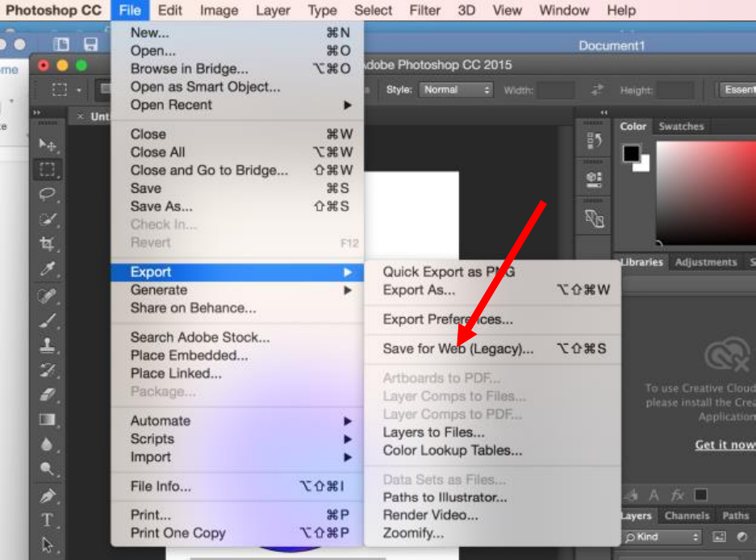This screenshot has height=560, width=756.
Task: Open the Photoshop CC app menu
Action: pyautogui.click(x=53, y=10)
